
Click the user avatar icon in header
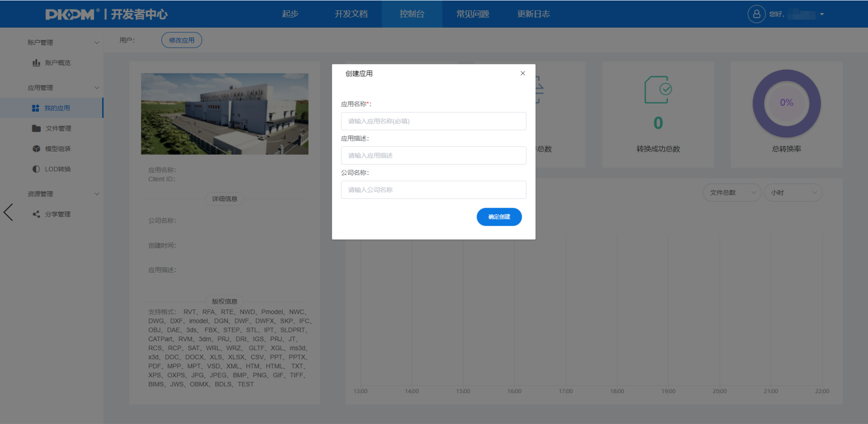point(756,14)
